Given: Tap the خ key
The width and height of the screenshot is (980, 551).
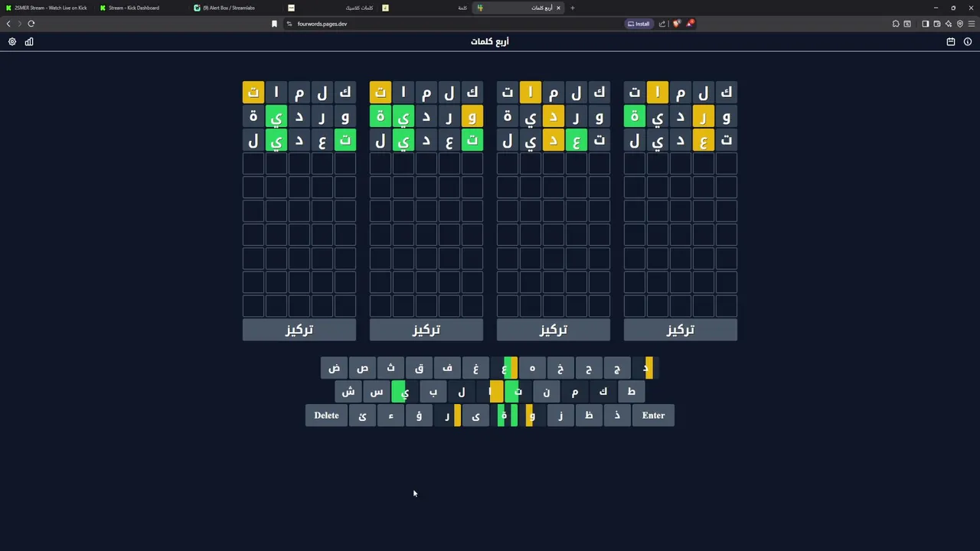Looking at the screenshot, I should [560, 368].
